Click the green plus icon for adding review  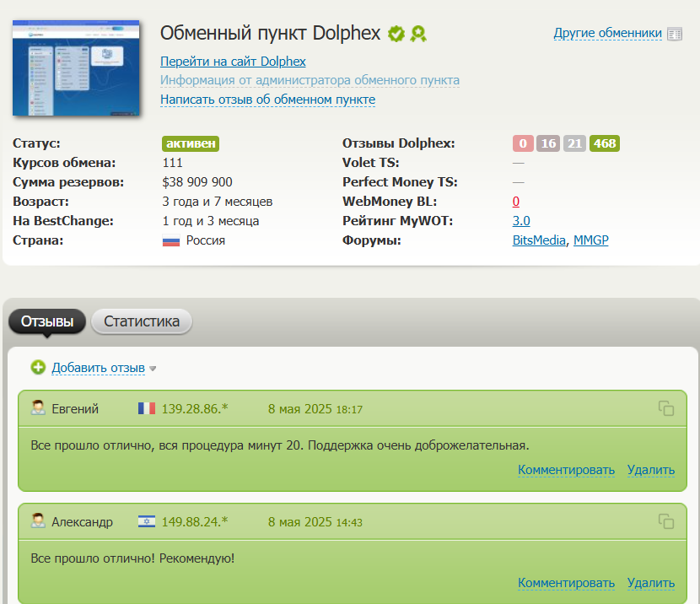click(x=38, y=367)
